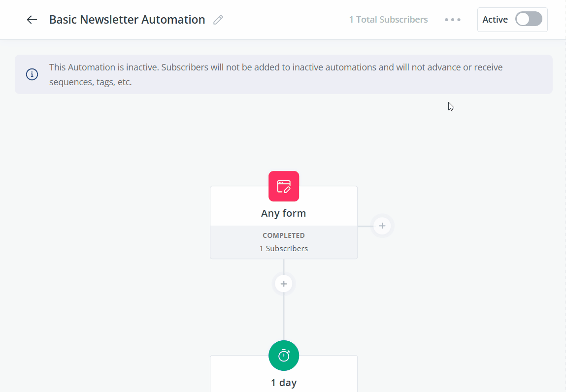Click the inactive automation notice banner
Image resolution: width=566 pixels, height=392 pixels.
coord(284,74)
